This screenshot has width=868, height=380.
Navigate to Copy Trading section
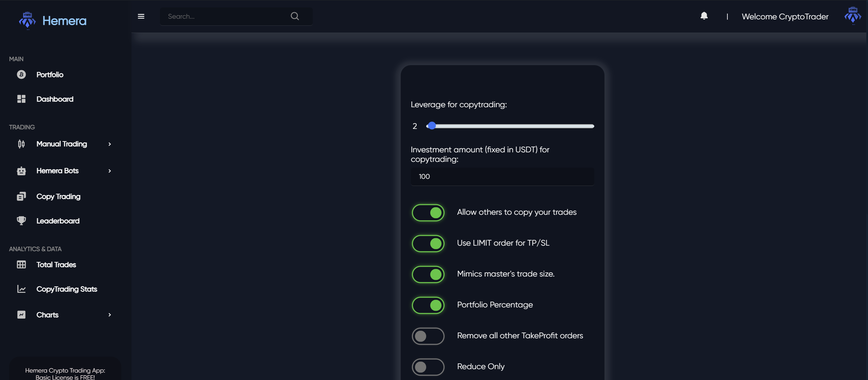point(58,196)
